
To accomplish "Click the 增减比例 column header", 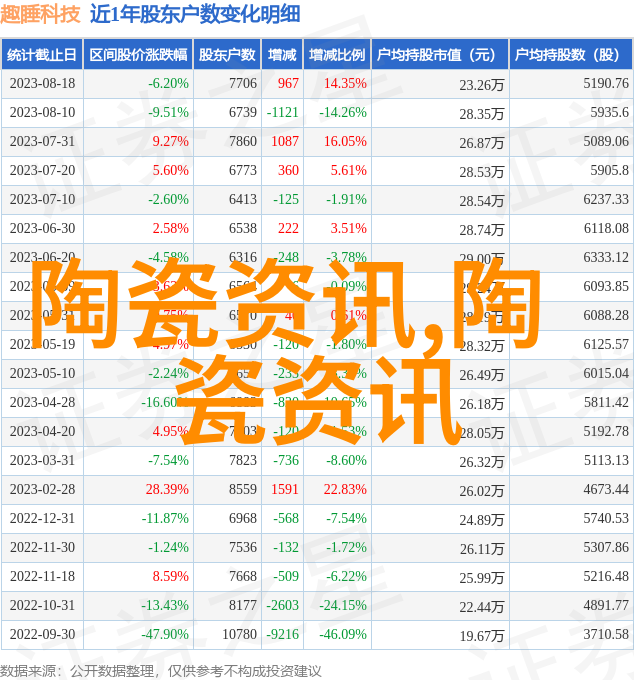I will (x=337, y=55).
